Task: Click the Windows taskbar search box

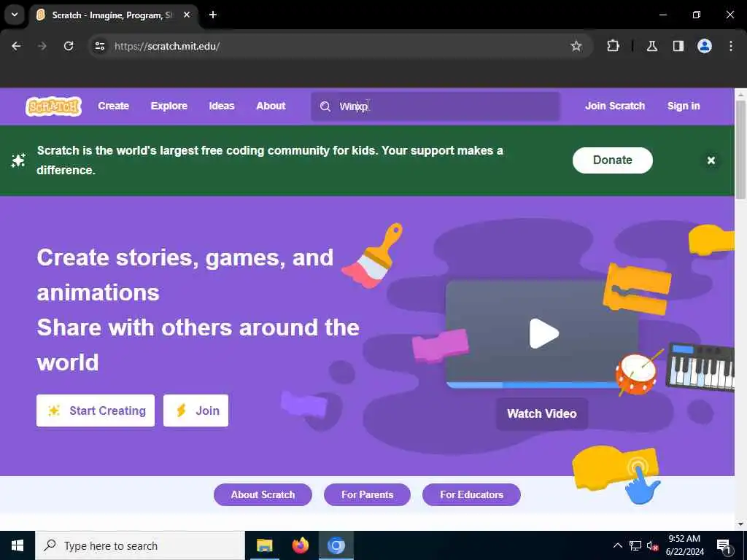Action: pos(139,545)
